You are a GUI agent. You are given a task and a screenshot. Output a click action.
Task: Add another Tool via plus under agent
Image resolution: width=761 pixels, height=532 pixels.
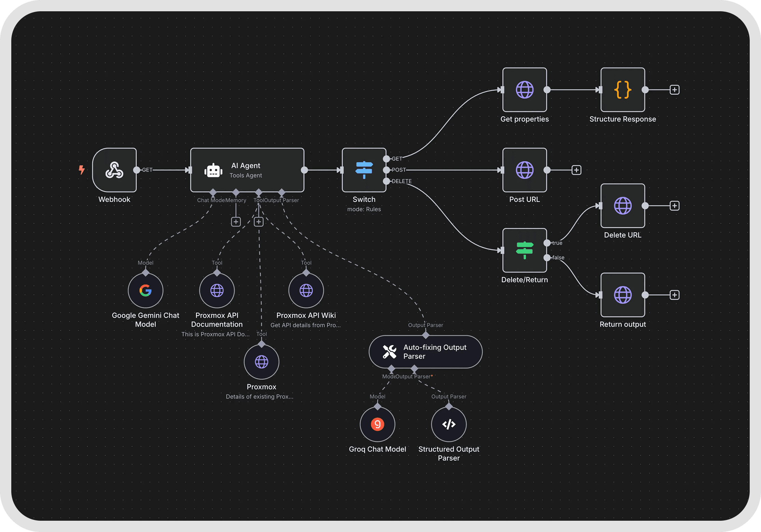(x=259, y=222)
